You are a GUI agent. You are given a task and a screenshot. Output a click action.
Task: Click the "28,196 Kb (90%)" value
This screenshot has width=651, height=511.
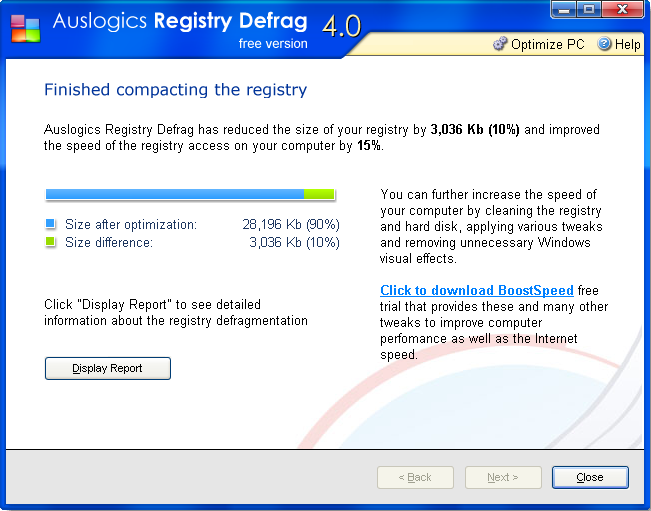click(x=291, y=224)
